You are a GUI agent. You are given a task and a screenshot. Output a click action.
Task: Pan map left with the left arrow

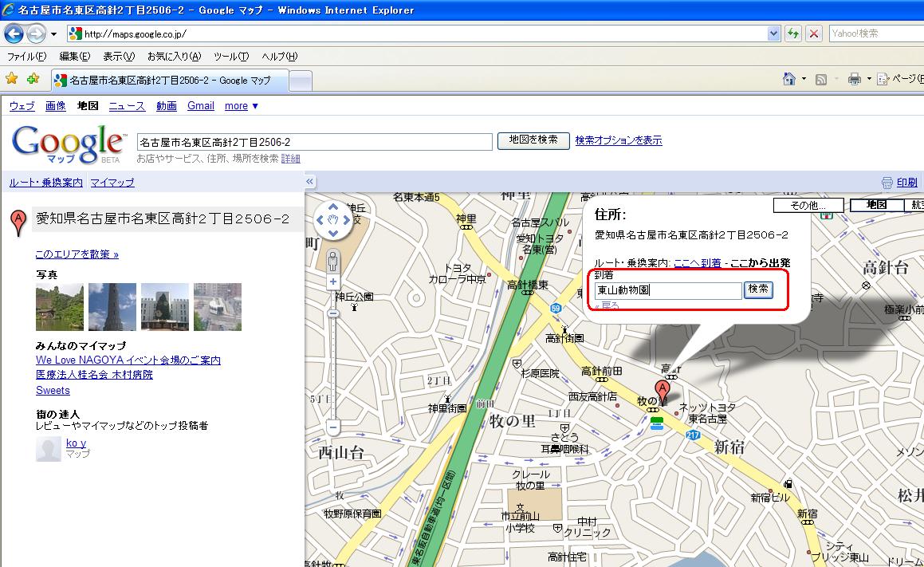pos(320,220)
